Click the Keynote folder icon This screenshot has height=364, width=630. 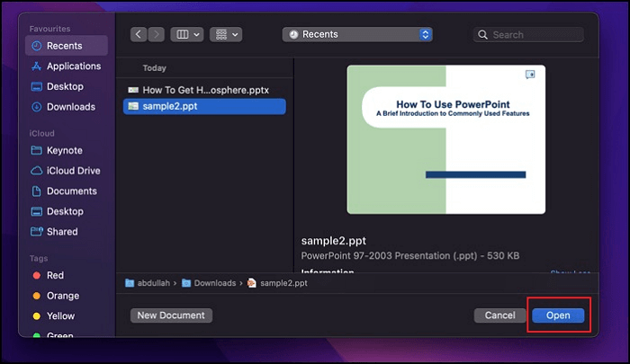37,150
